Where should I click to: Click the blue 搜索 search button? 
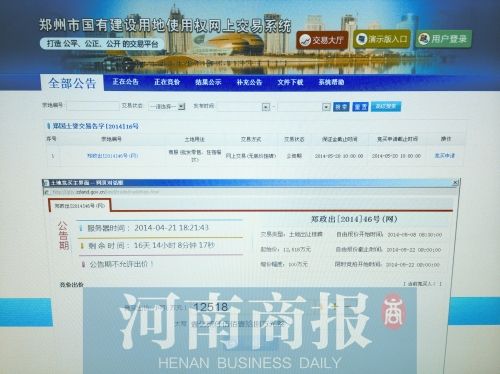(x=341, y=107)
